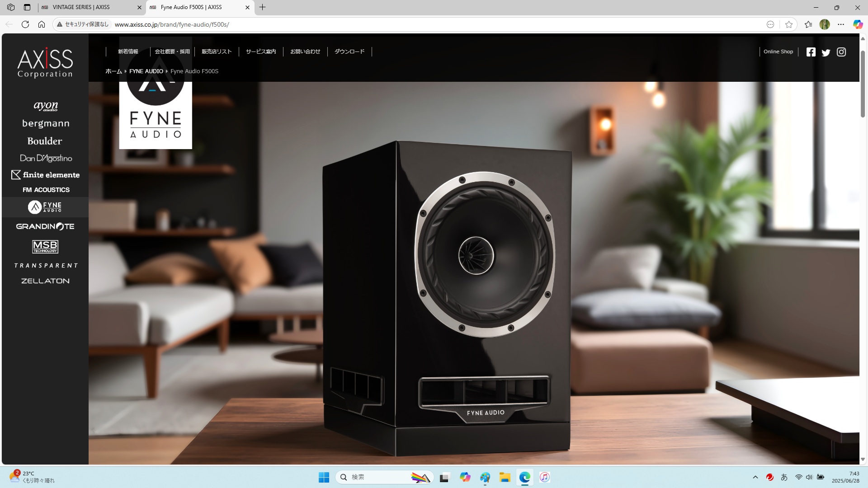This screenshot has width=868, height=488.
Task: Open the Dan D'Agostino brand logo
Action: click(46, 158)
